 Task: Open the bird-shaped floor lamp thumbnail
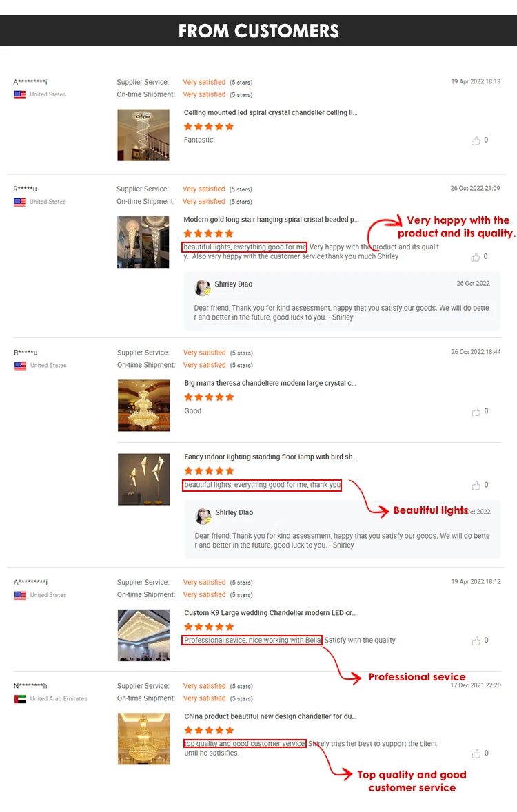pos(143,479)
